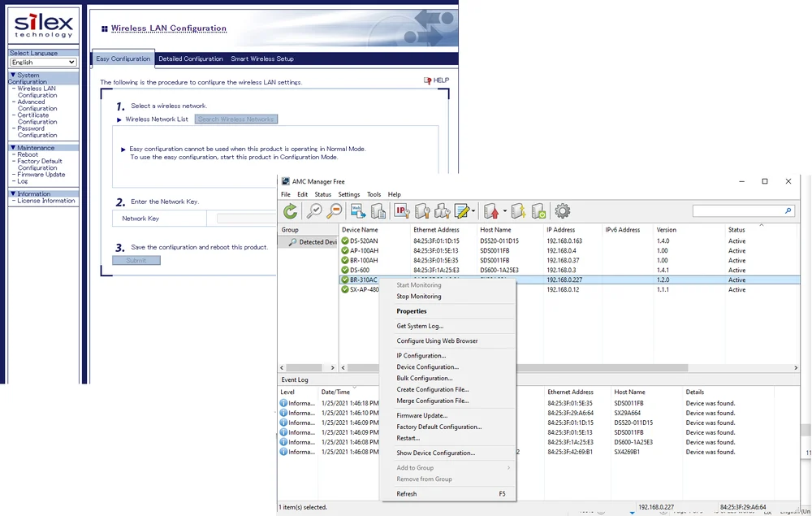Viewport: 812px width, 516px height.
Task: Switch to the Detailed Configuration tab
Action: click(191, 59)
